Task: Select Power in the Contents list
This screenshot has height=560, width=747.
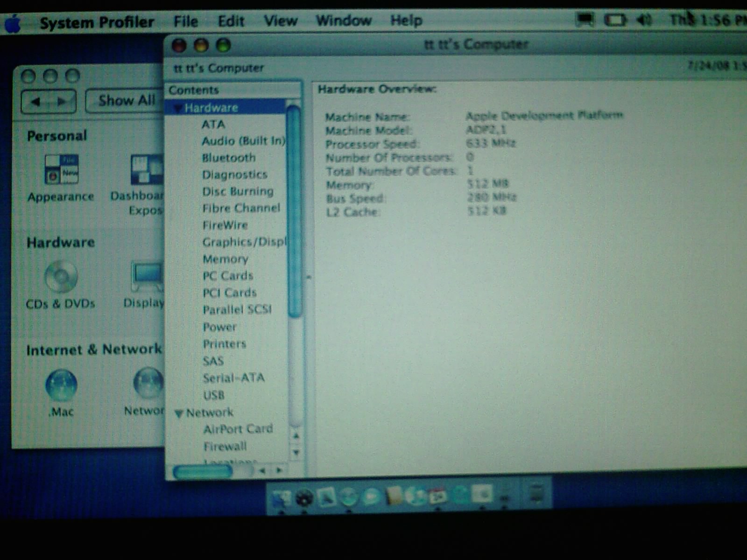Action: (219, 327)
